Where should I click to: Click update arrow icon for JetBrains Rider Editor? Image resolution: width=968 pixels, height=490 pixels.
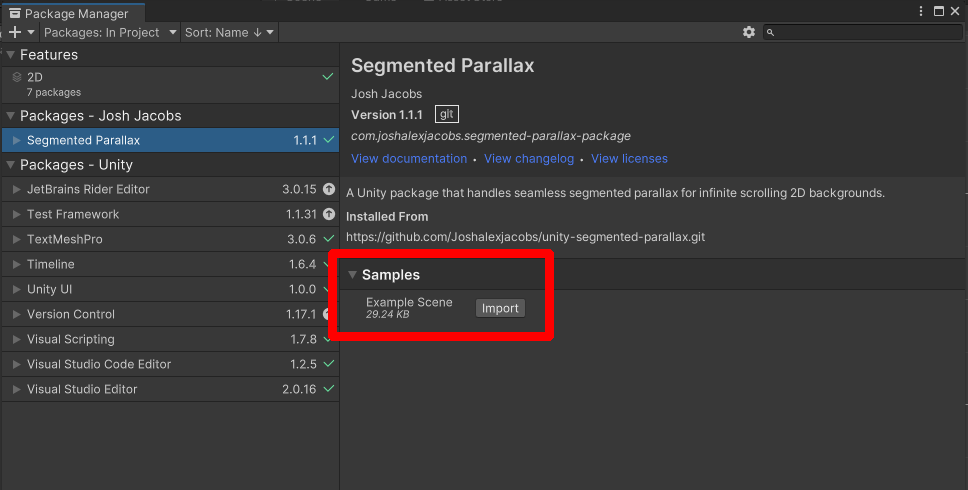click(x=328, y=189)
